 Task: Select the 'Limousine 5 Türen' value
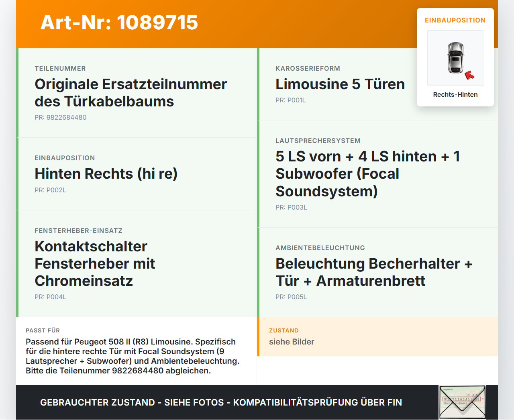(340, 84)
